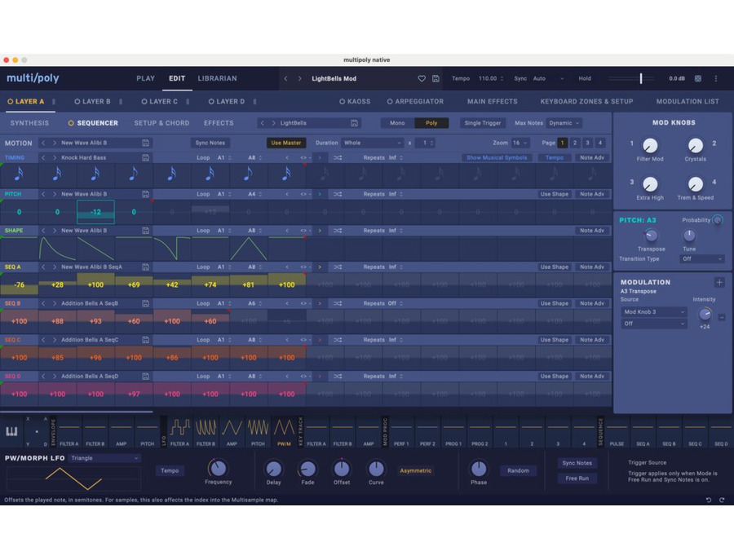Open the MODULATION LIST tab
Viewport: 734px width, 560px height.
pos(688,102)
